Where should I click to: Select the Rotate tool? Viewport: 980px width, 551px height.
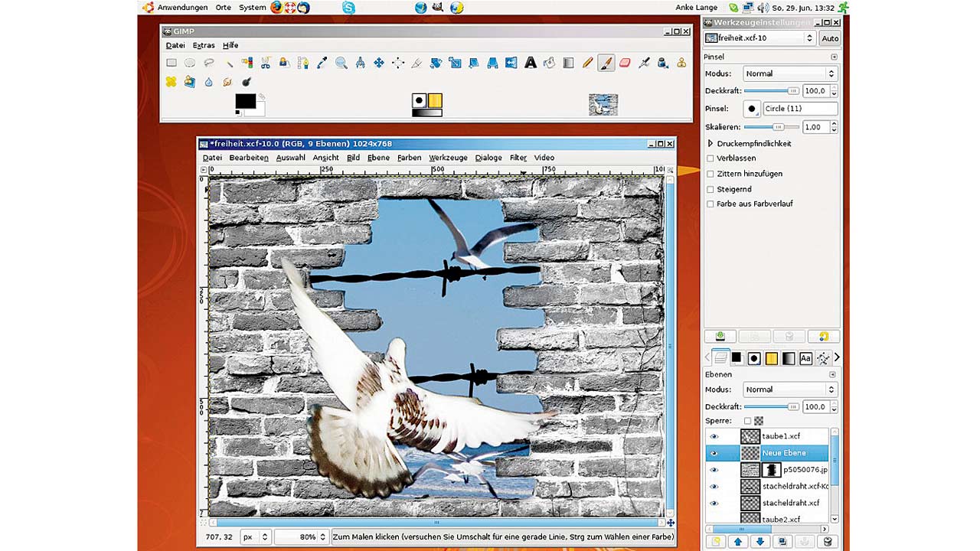[x=436, y=63]
